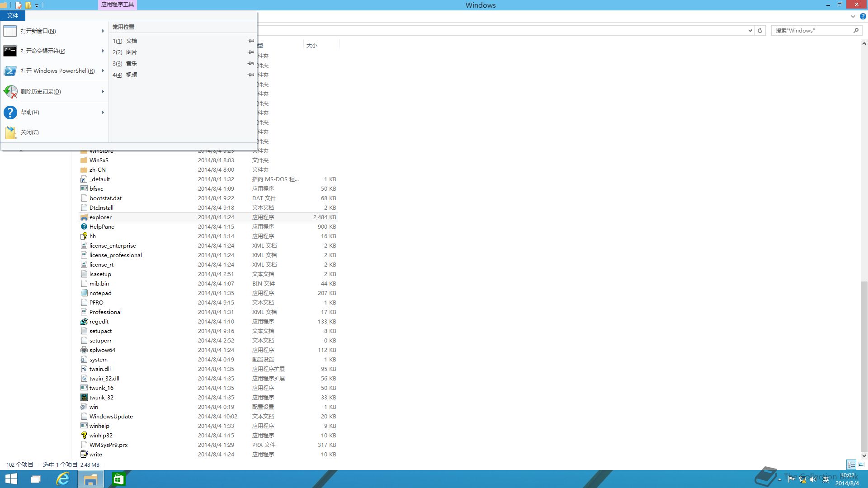868x488 pixels.
Task: Click the magnifier search icon
Action: coord(856,31)
